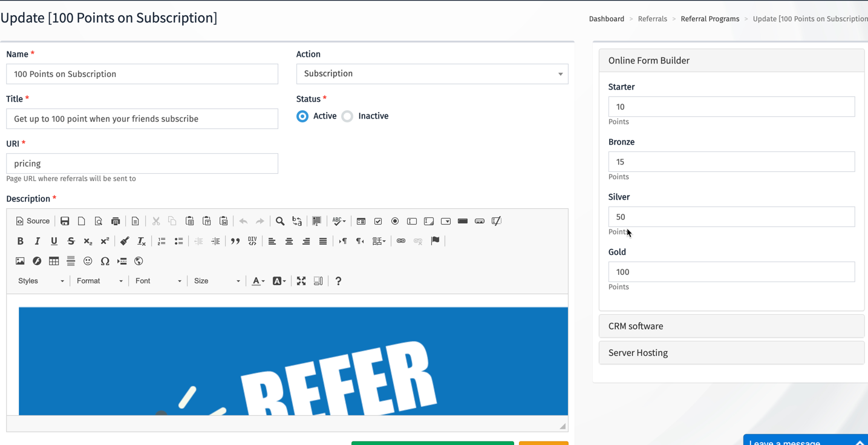Screen dimensions: 868x445
Task: Toggle Italic text formatting
Action: tap(37, 241)
